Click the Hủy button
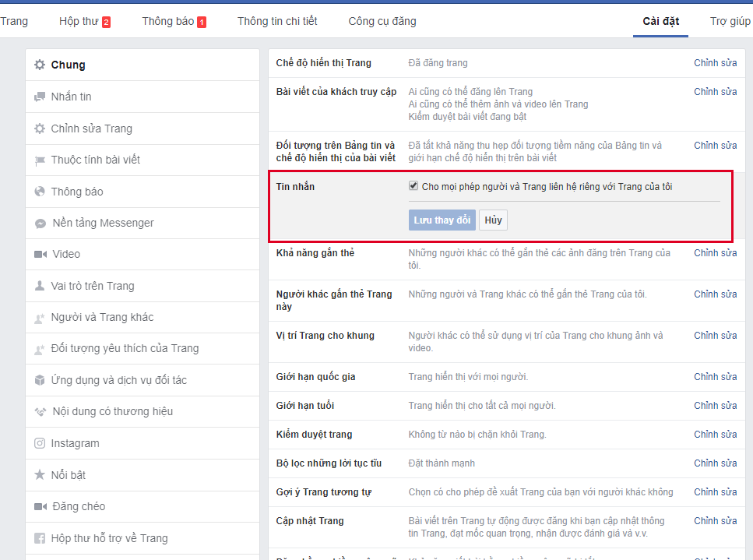 pos(493,220)
